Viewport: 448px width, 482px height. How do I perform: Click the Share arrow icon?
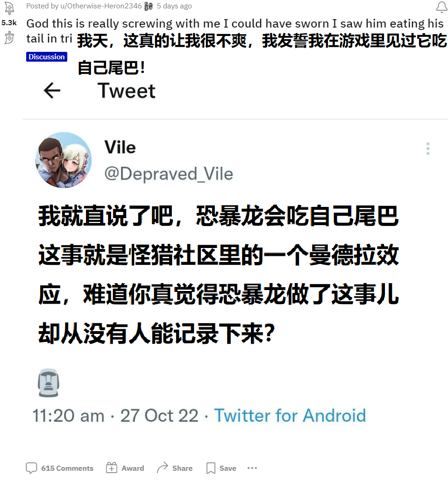[163, 468]
